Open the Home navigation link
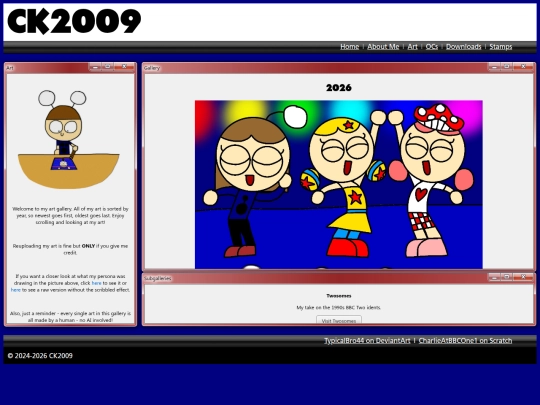The image size is (540, 405). pyautogui.click(x=350, y=46)
